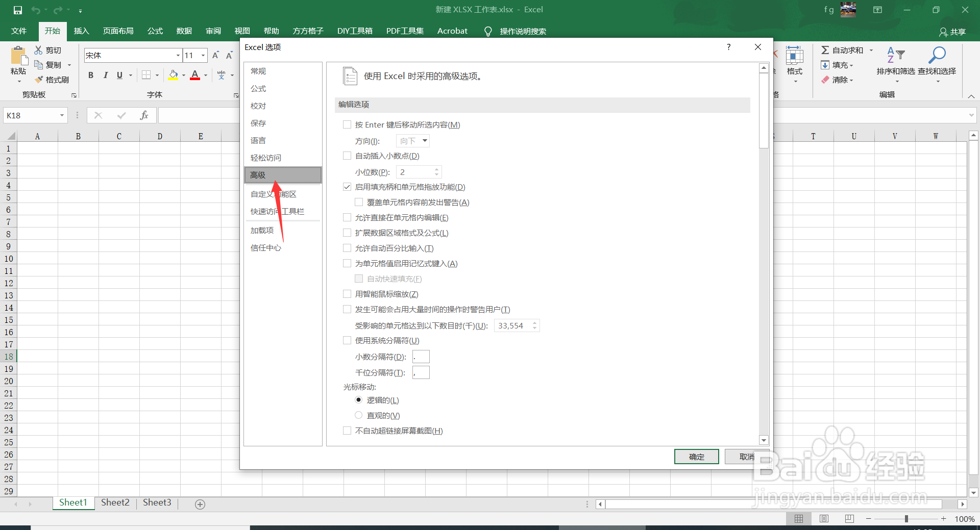Switch to Page Layout view in status bar
Image resolution: width=980 pixels, height=530 pixels.
pos(824,518)
